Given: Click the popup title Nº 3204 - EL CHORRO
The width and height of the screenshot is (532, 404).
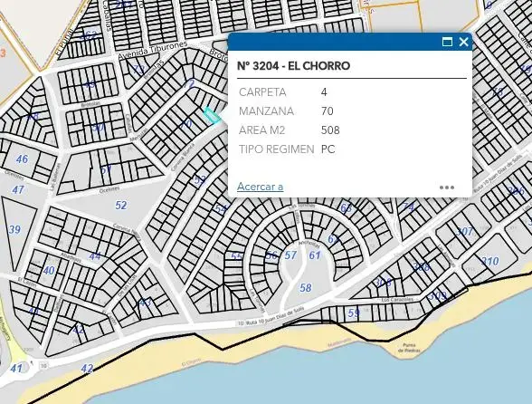Looking at the screenshot, I should (293, 65).
